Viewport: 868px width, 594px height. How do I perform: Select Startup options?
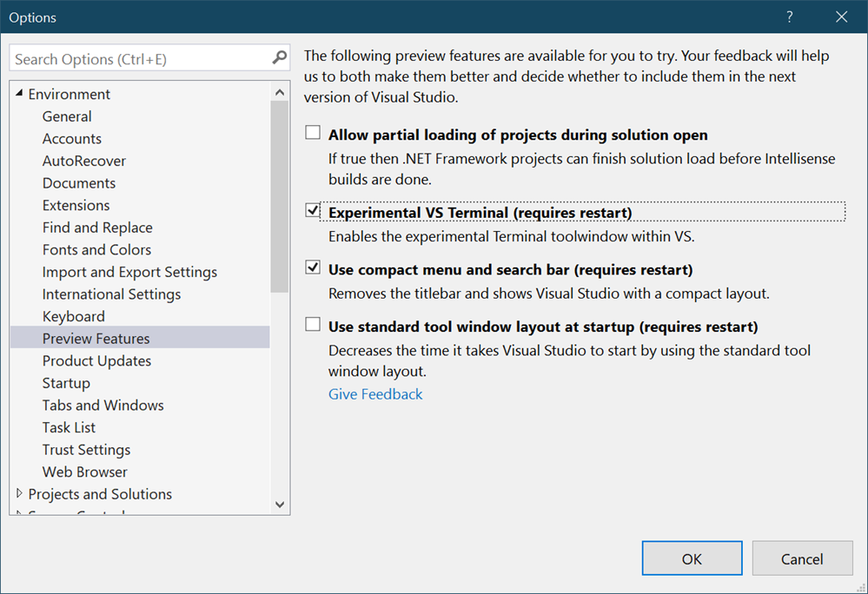point(66,383)
